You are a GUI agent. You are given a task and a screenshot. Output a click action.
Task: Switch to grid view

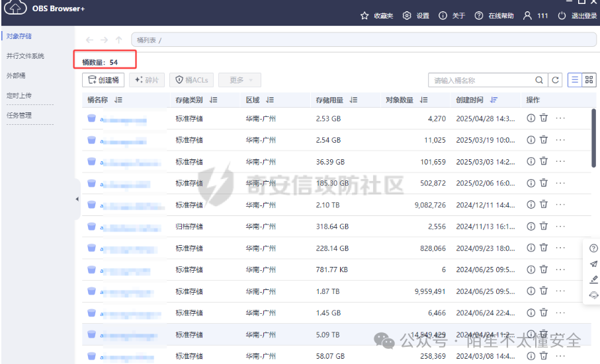(x=589, y=80)
